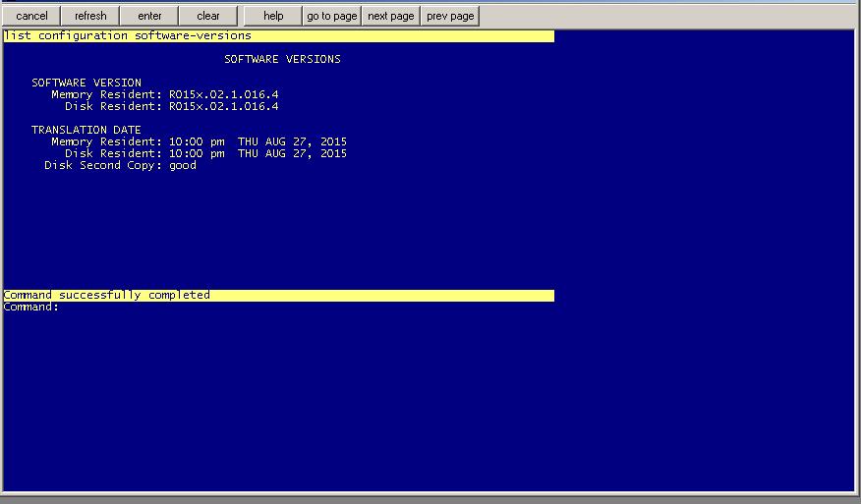
Task: Click the 'TRANSLATION DATE' heading
Action: tap(86, 130)
